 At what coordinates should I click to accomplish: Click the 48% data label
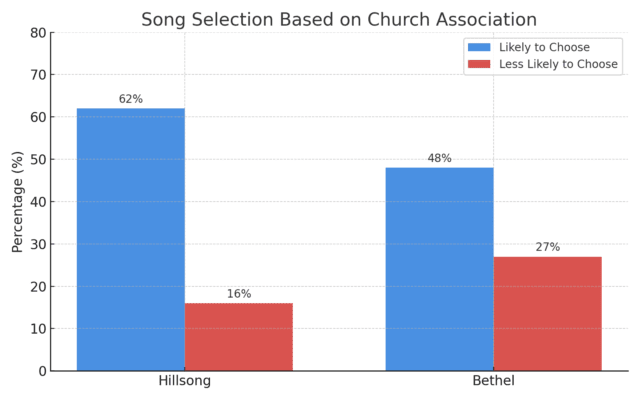click(439, 158)
